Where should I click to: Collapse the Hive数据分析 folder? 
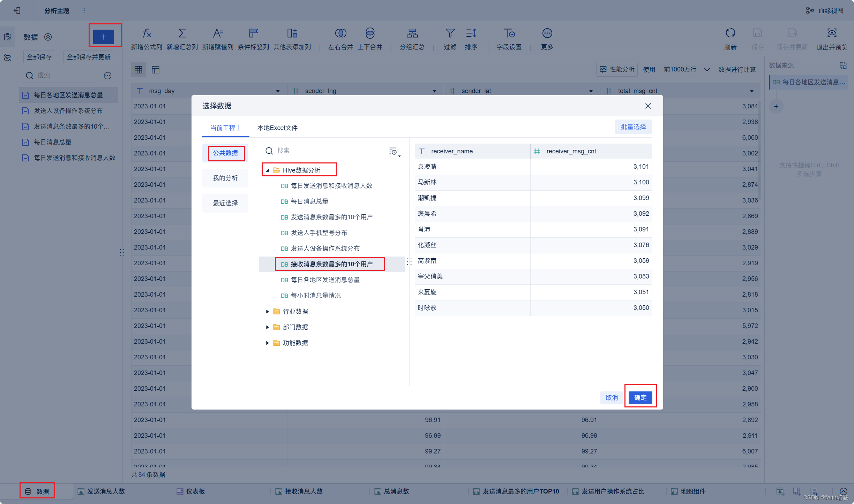268,170
